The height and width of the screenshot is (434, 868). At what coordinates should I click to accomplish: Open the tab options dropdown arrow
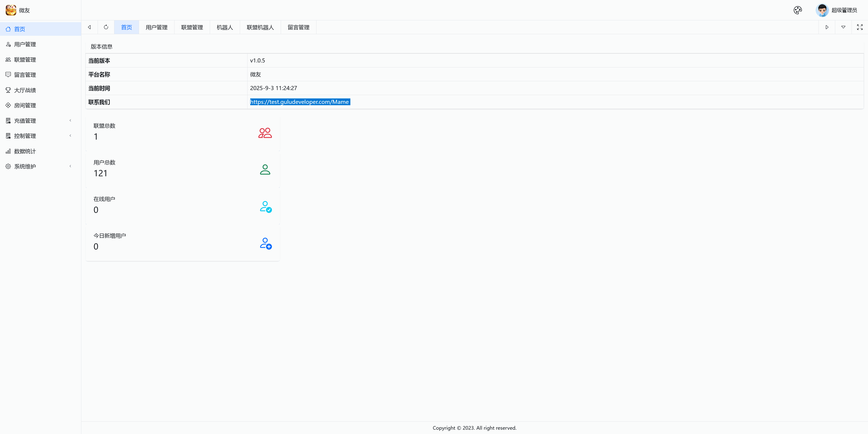point(843,27)
